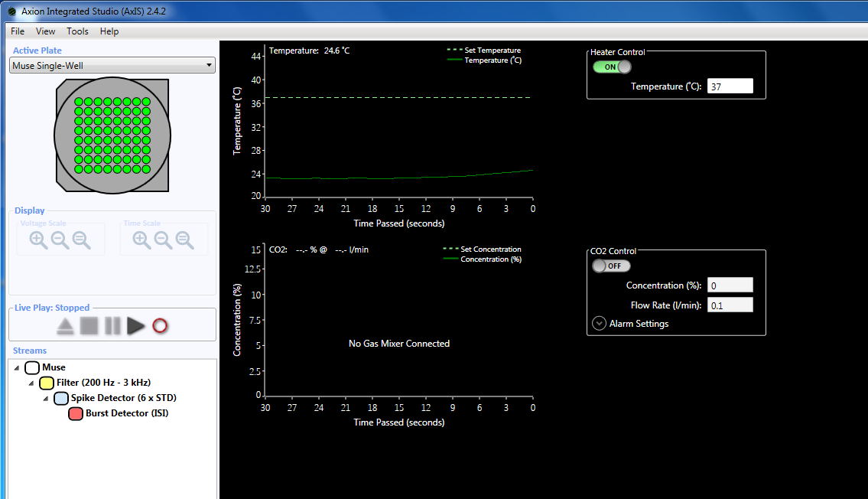Click the heater Temperature input field
This screenshot has width=868, height=499.
tap(730, 86)
